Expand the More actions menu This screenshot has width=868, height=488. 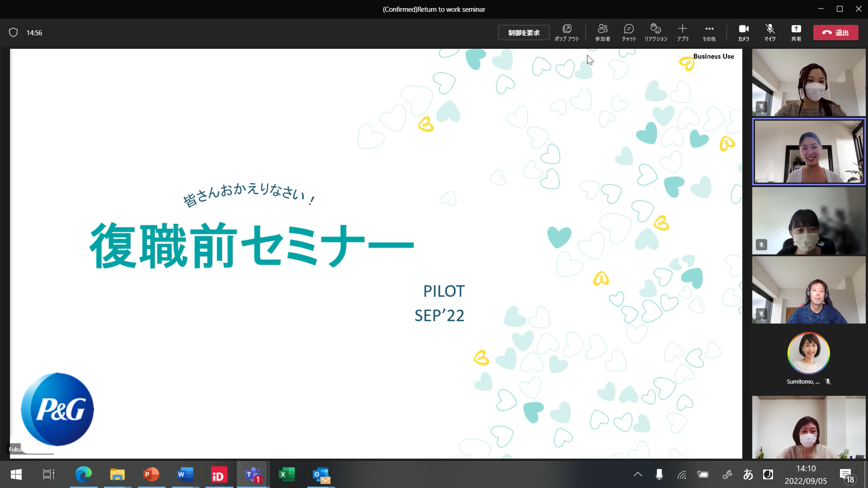pyautogui.click(x=709, y=33)
